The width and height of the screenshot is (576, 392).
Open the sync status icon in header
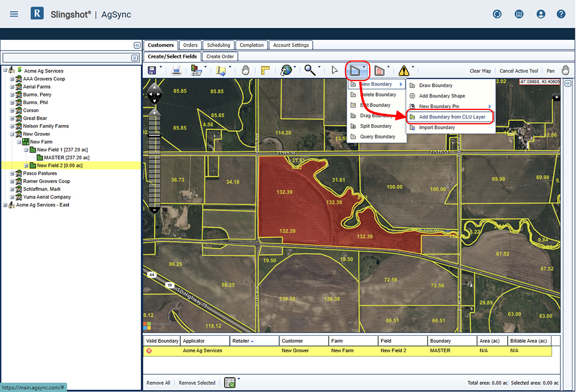(497, 14)
